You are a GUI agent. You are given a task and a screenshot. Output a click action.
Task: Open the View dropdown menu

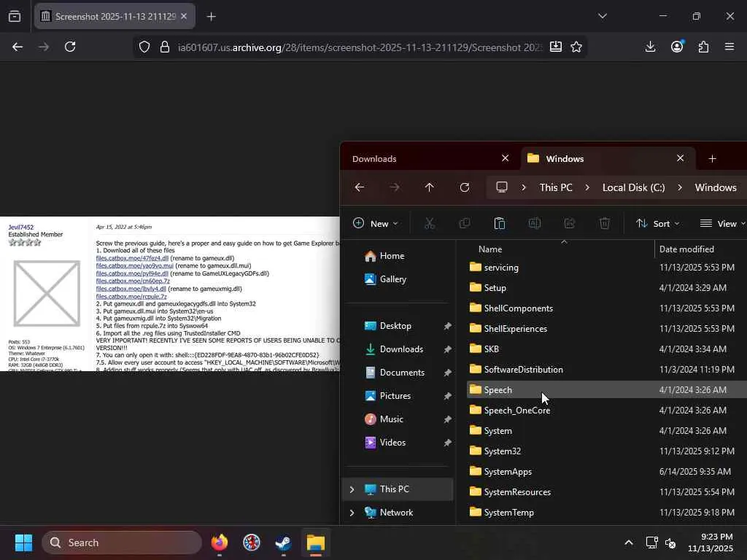pyautogui.click(x=721, y=223)
